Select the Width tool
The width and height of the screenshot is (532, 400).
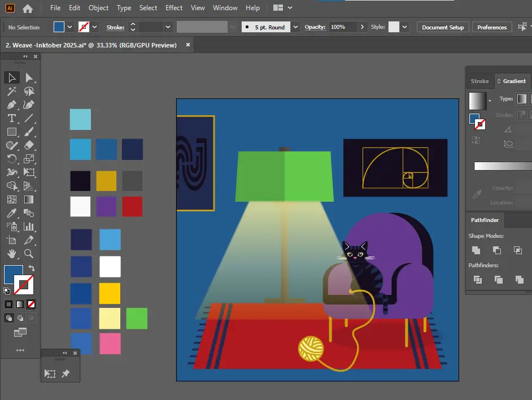point(12,172)
